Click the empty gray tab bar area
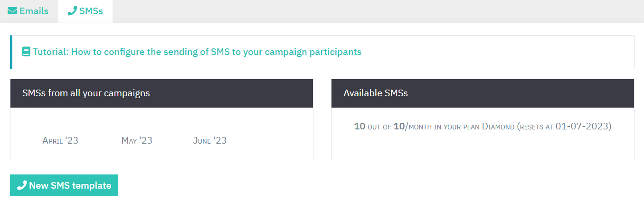 378,11
